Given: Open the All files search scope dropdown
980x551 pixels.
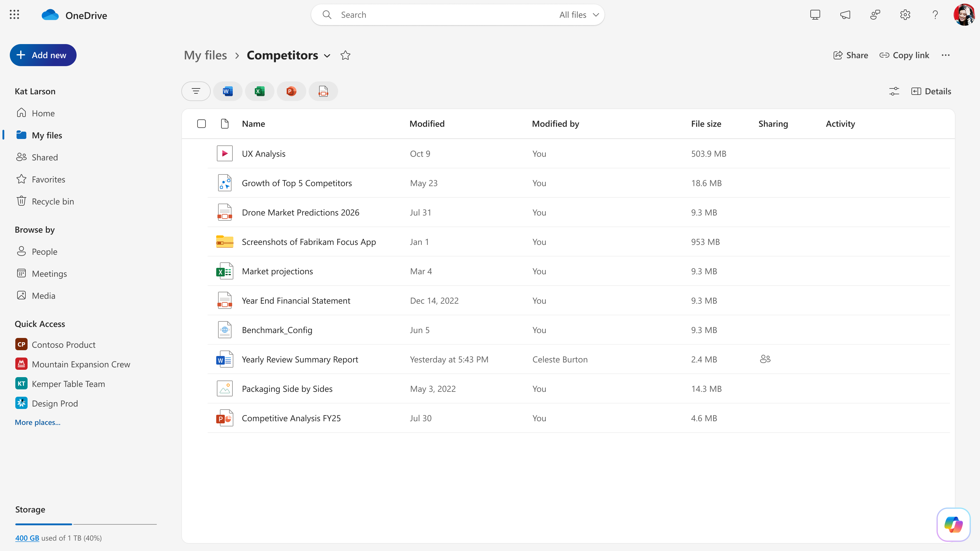Looking at the screenshot, I should [x=578, y=14].
